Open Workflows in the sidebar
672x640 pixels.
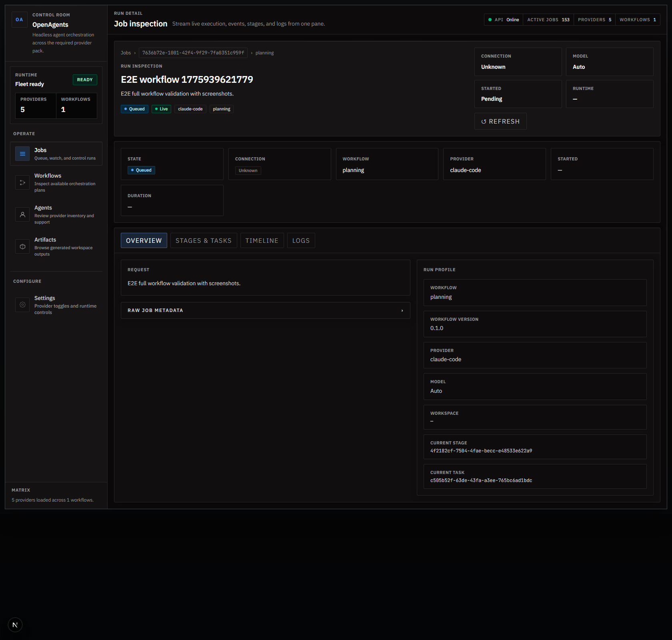pos(56,182)
